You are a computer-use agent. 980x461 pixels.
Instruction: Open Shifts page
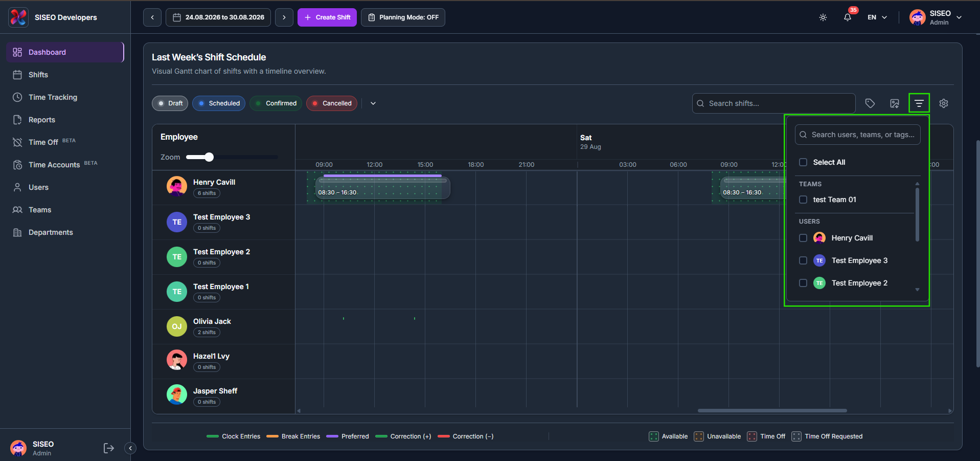click(x=65, y=75)
